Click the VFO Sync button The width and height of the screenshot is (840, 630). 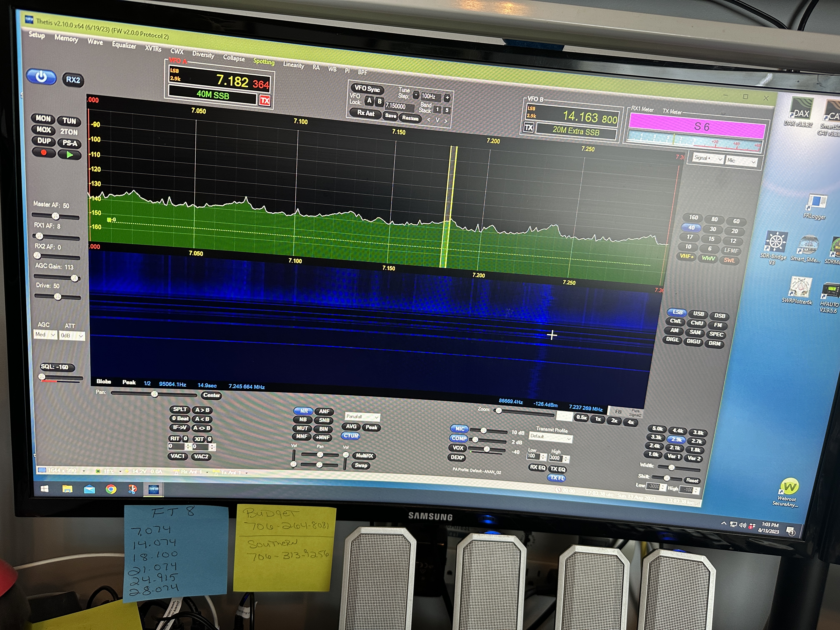(x=367, y=89)
